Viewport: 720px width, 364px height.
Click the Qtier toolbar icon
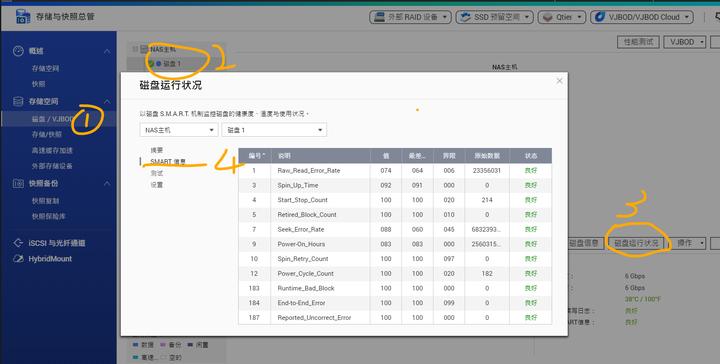coord(547,17)
